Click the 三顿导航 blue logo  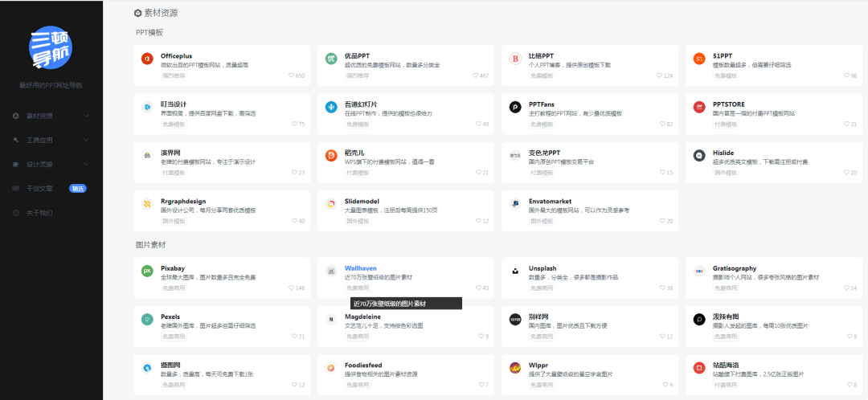51,47
